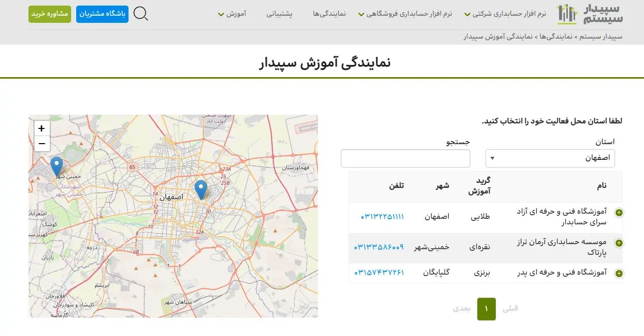Call phone number ۰۳۱۳۳۵۸۶۰۰۹
Screen dimensions: 644x336
(379, 247)
